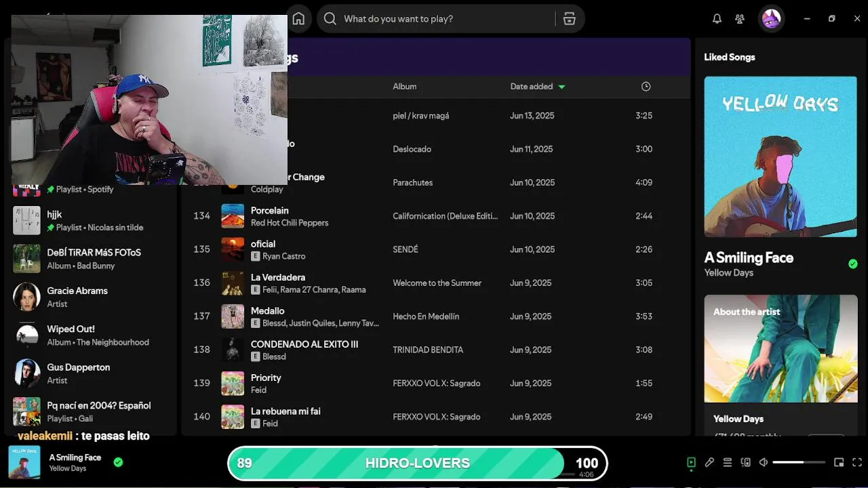Open the hjjk playlist cover in the library

[x=26, y=220]
